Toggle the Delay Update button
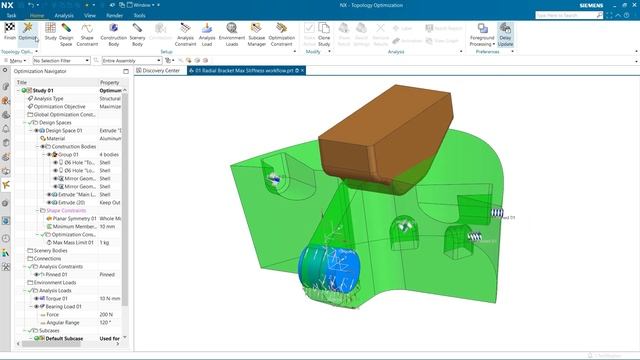Image resolution: width=640 pixels, height=360 pixels. [x=505, y=34]
